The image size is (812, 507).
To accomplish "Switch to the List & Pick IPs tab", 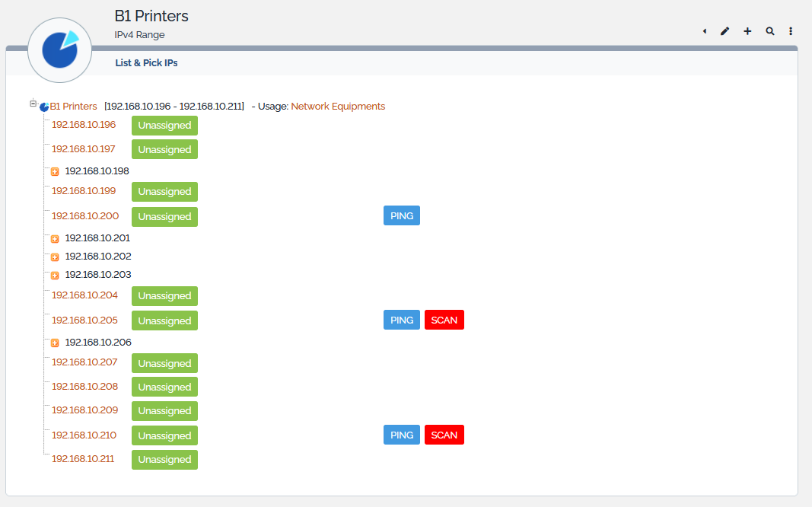I will coord(146,63).
